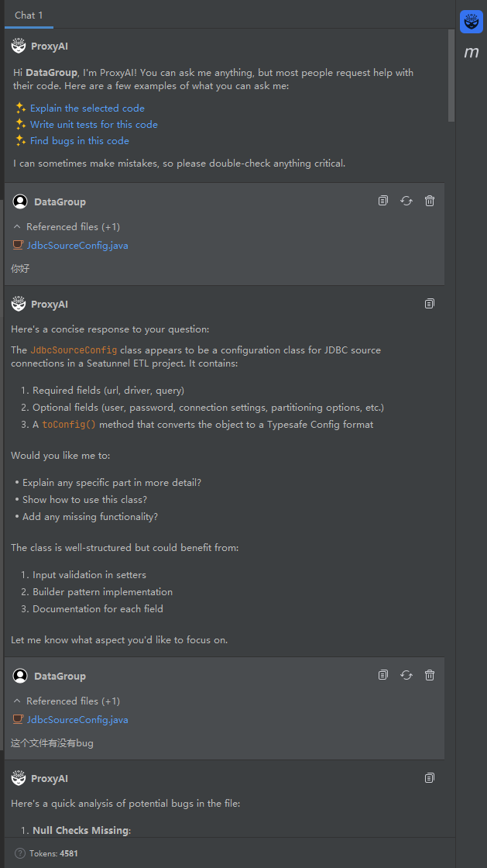This screenshot has width=487, height=868.
Task: Regenerate the DataGroup message response
Action: click(x=406, y=201)
